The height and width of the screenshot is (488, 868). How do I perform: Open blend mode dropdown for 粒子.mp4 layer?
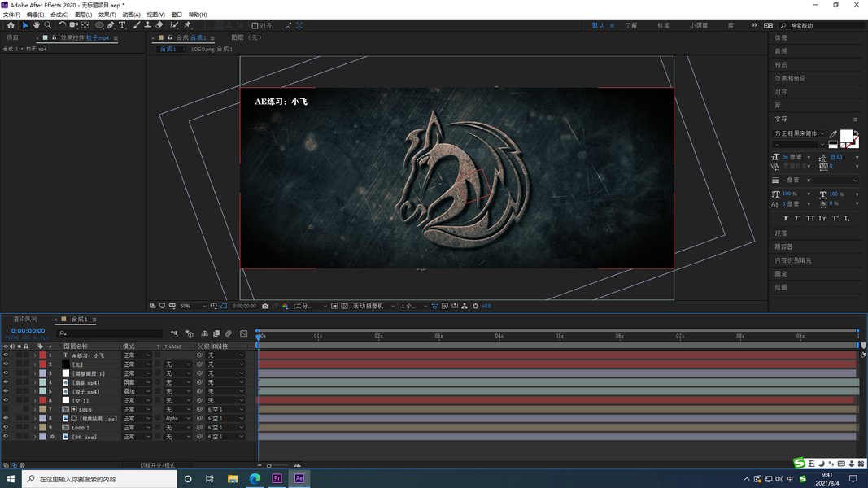click(x=136, y=391)
